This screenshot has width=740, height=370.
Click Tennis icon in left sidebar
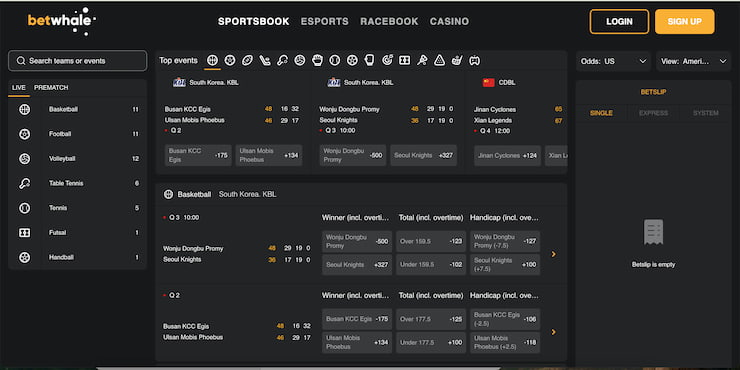pyautogui.click(x=25, y=208)
